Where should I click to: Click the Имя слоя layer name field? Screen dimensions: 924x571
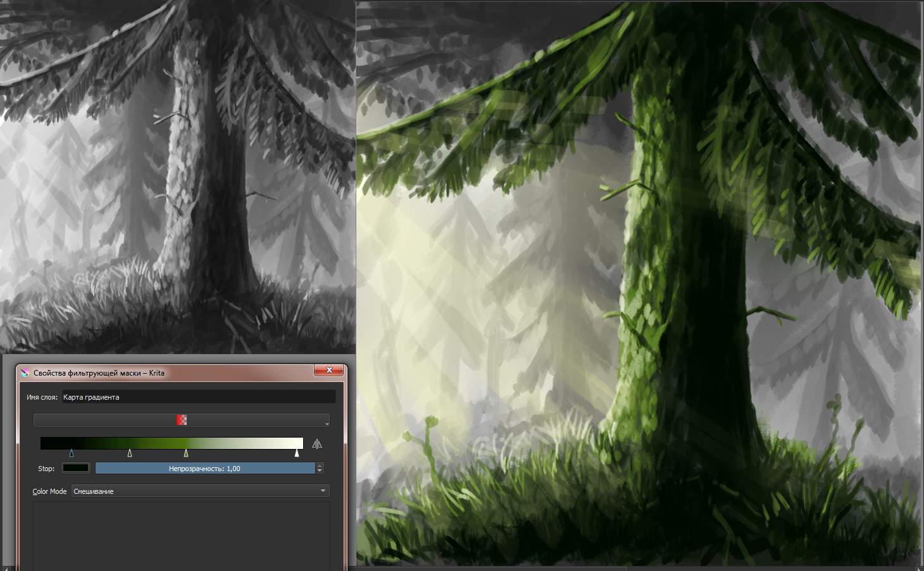point(197,397)
